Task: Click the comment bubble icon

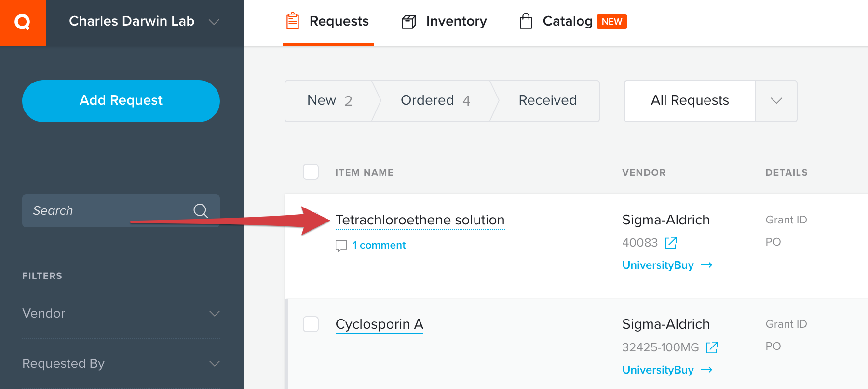Action: tap(341, 246)
